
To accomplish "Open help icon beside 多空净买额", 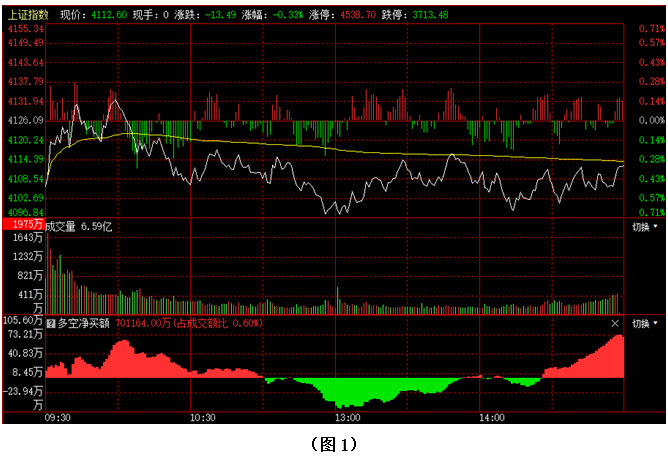I will (x=52, y=324).
